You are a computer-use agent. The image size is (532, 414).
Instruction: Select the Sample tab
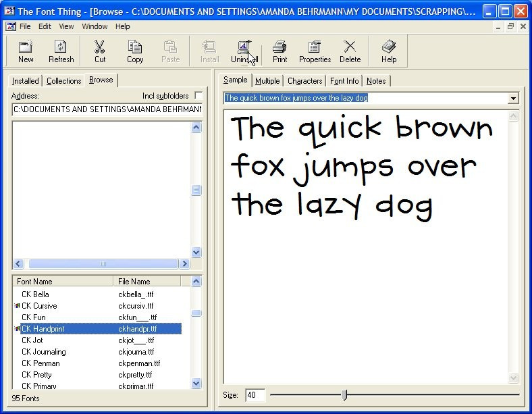pos(235,80)
